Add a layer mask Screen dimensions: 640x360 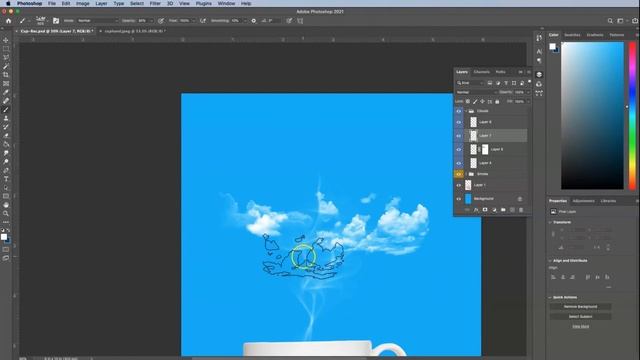[485, 210]
